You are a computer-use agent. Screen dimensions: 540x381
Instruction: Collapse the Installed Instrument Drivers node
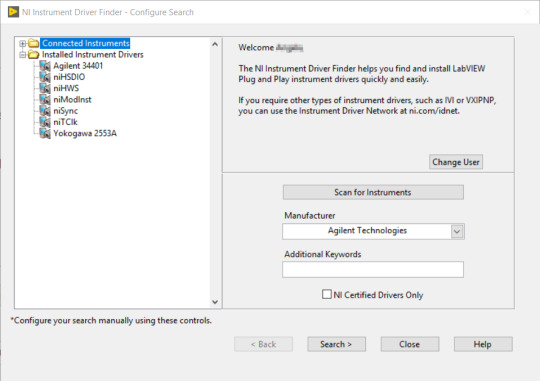(22, 55)
